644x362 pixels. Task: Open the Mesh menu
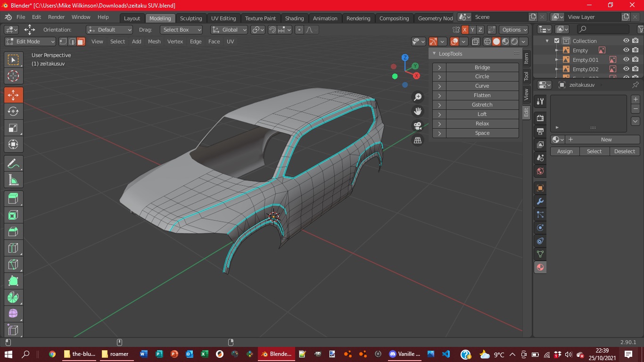point(154,41)
